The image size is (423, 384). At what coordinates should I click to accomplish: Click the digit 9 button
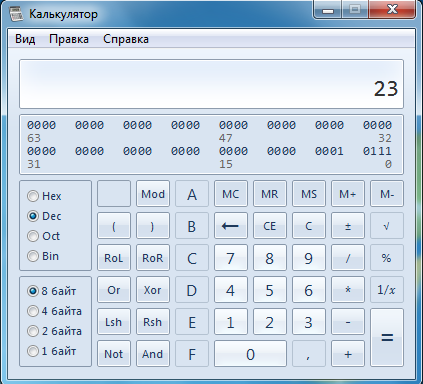(309, 258)
